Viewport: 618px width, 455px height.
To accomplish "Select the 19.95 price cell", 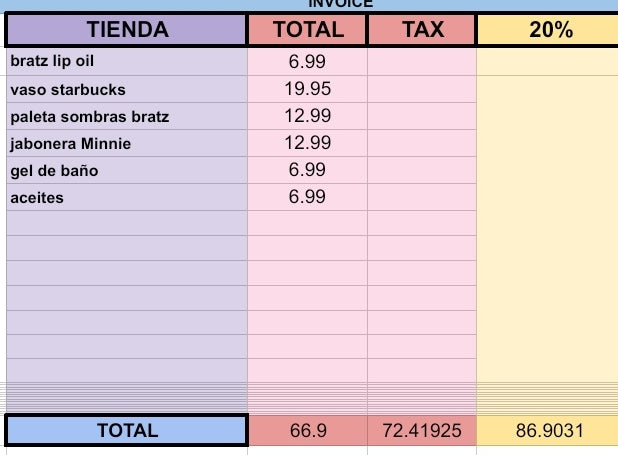I will [x=307, y=90].
